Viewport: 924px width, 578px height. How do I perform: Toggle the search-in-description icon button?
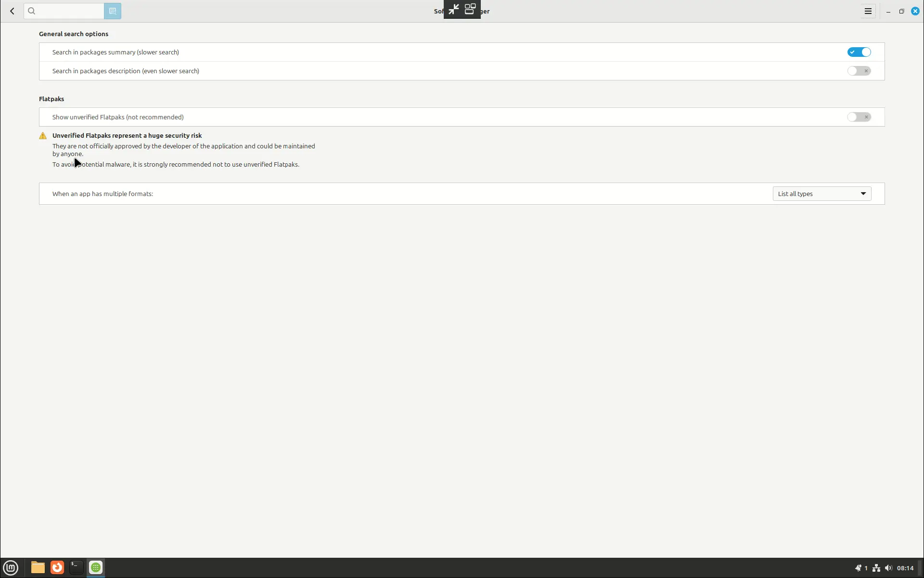113,11
